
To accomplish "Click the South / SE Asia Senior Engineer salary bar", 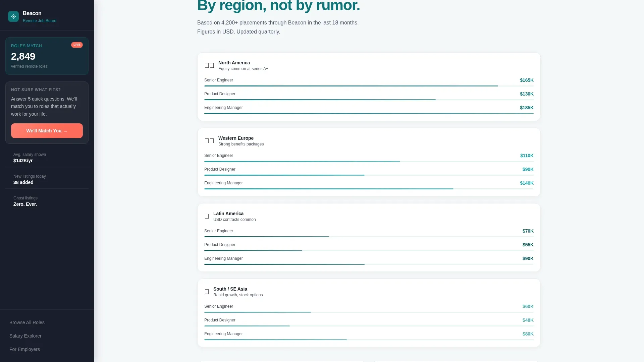I will 369,312.
